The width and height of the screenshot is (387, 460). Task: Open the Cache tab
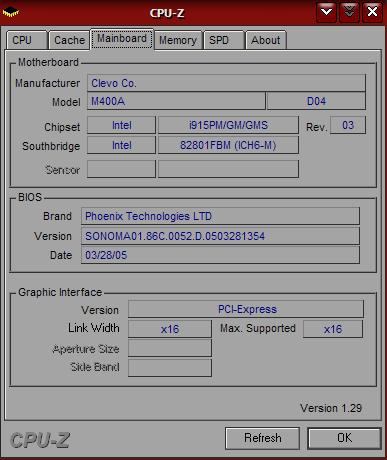(69, 40)
